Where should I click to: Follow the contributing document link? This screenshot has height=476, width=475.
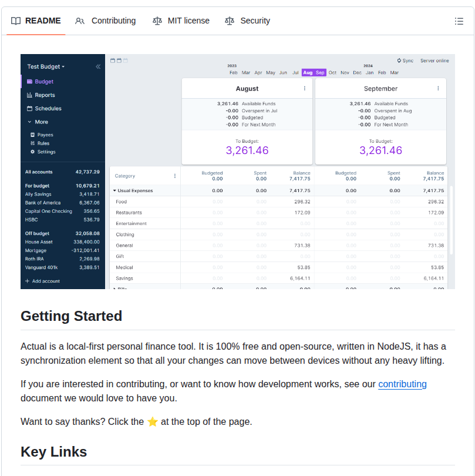[x=402, y=384]
